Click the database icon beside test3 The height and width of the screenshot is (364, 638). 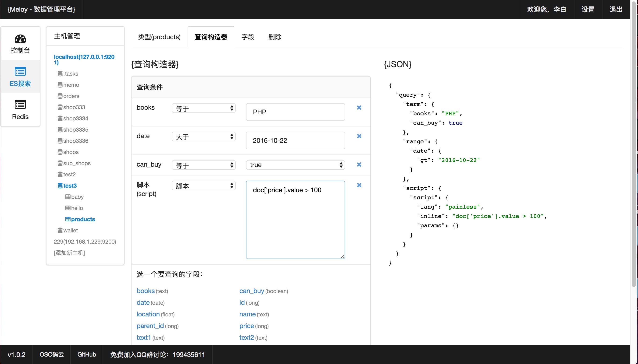coord(60,185)
